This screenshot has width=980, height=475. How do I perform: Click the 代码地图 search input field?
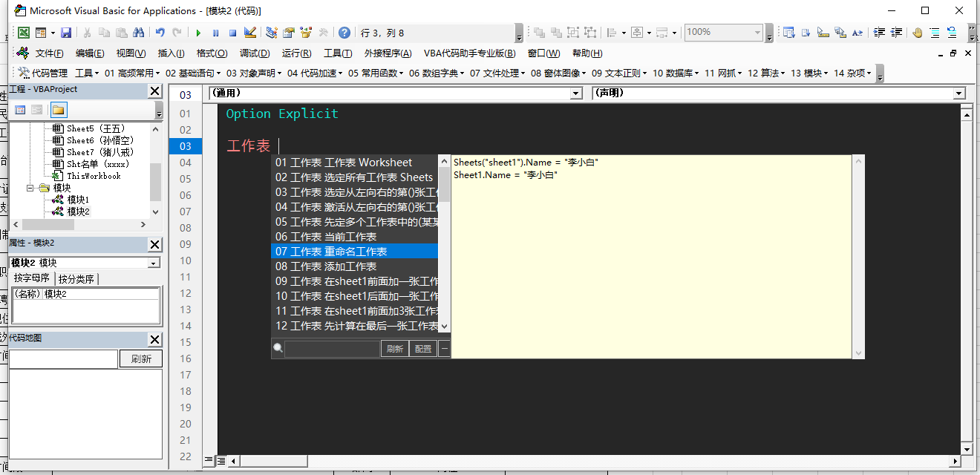pos(63,358)
